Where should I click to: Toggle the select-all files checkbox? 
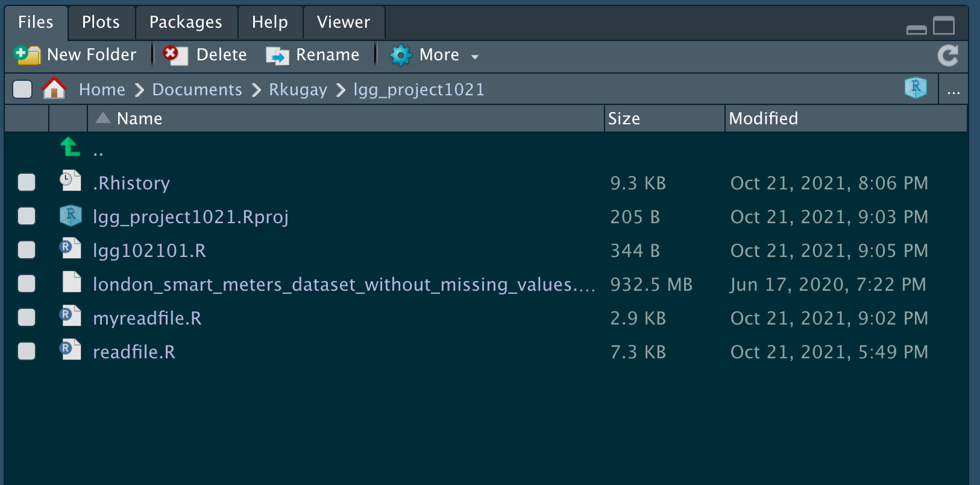(22, 89)
